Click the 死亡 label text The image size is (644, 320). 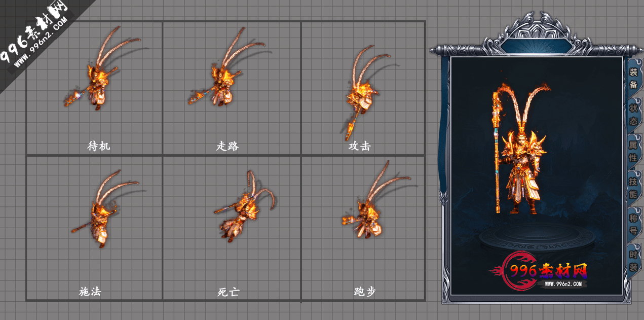click(x=228, y=292)
